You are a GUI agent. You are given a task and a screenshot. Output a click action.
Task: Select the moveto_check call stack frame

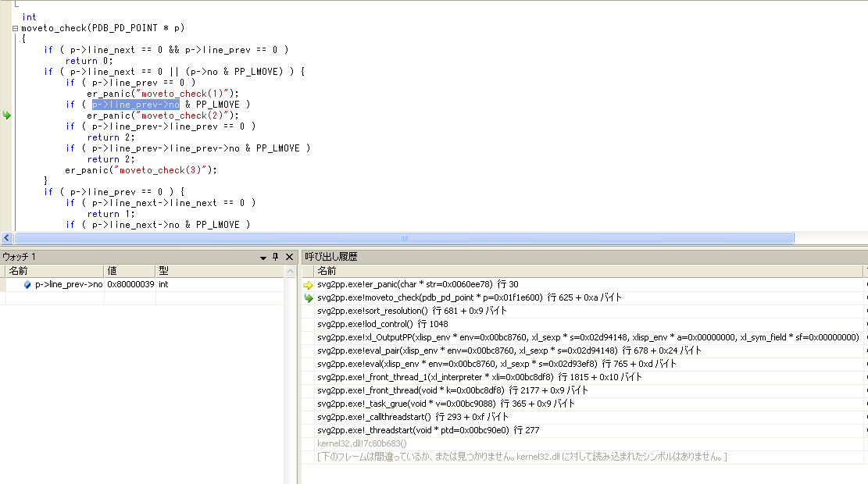click(x=470, y=297)
